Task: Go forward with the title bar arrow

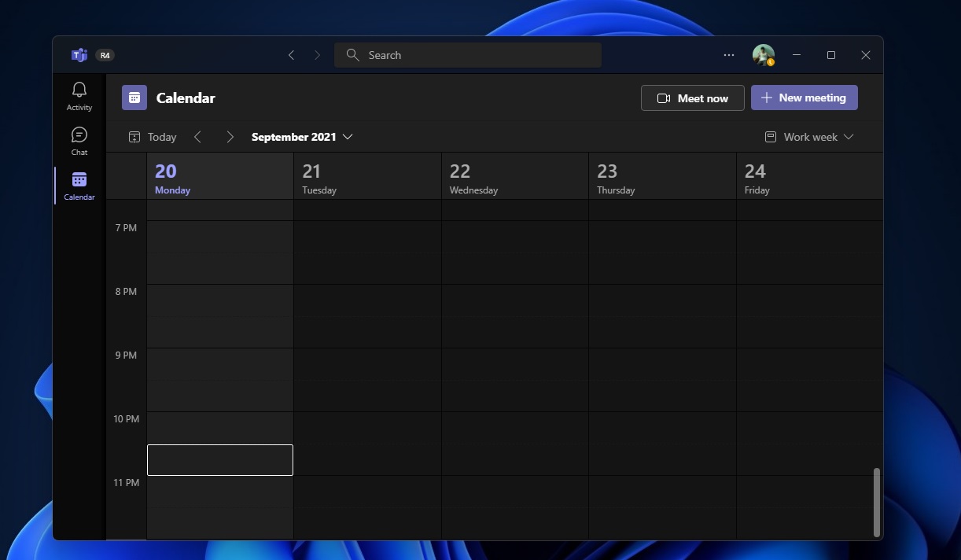Action: click(317, 55)
